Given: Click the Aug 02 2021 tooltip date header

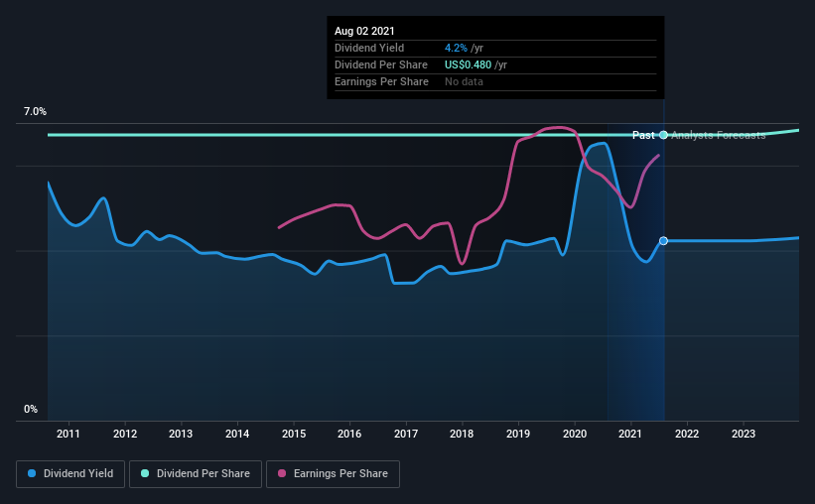Looking at the screenshot, I should tap(364, 31).
